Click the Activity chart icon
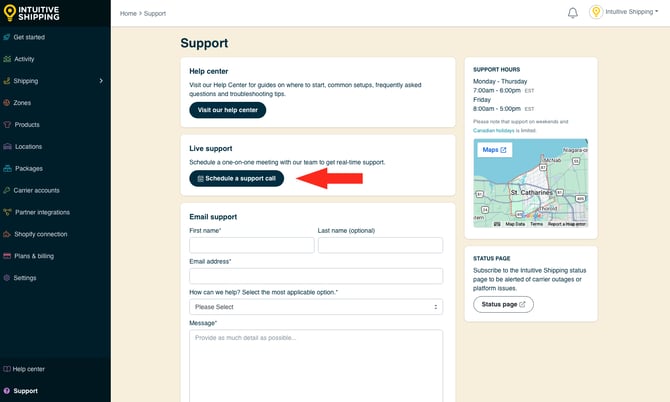This screenshot has width=670, height=402. coord(7,59)
